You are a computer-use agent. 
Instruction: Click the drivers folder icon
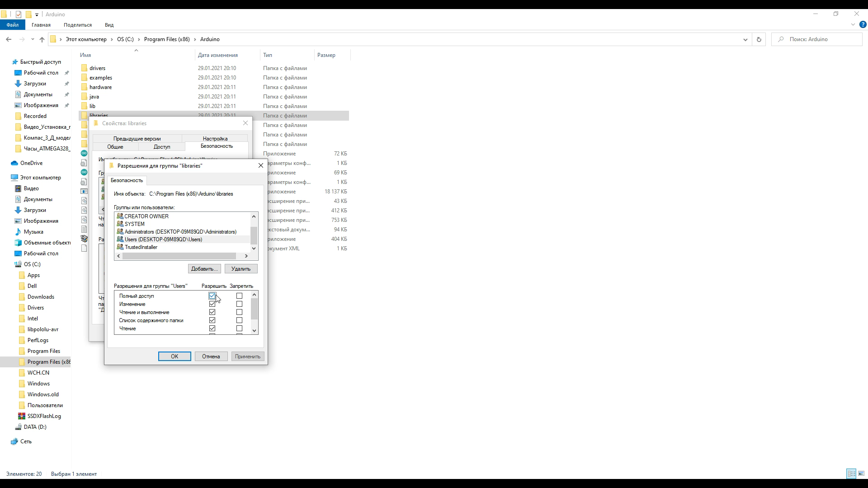click(84, 68)
